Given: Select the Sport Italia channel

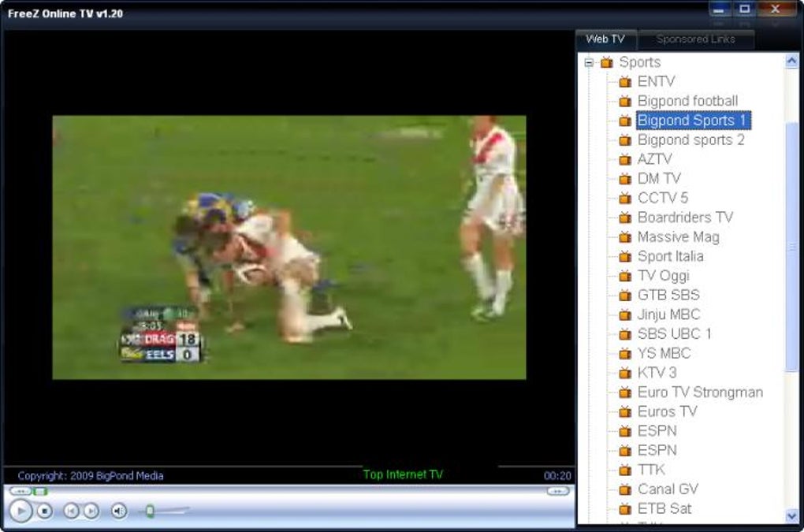Looking at the screenshot, I should (670, 256).
